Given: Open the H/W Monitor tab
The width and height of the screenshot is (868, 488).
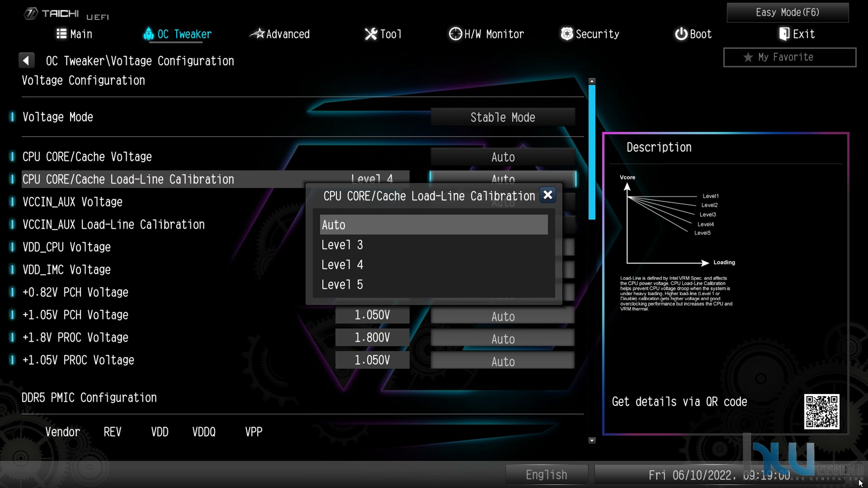Looking at the screenshot, I should pyautogui.click(x=486, y=34).
